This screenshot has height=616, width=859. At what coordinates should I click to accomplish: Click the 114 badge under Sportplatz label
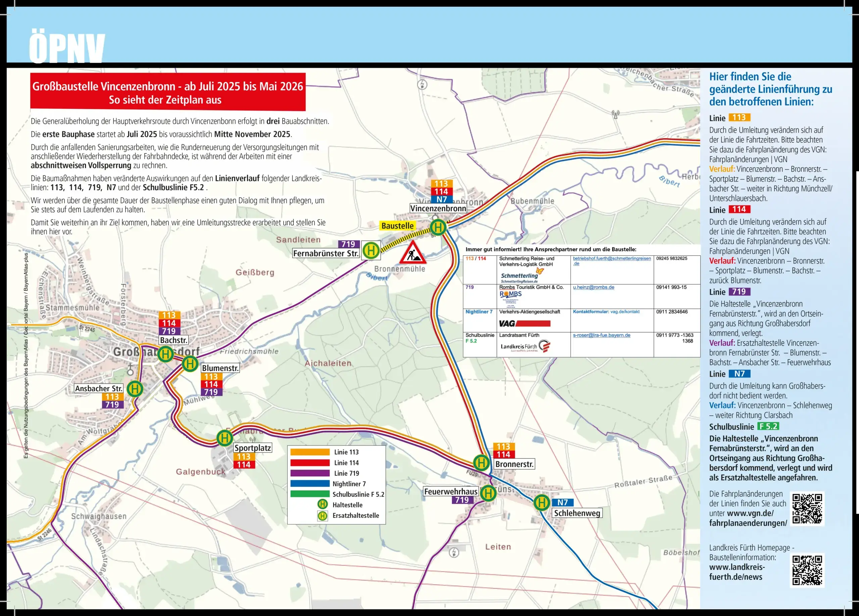(244, 465)
